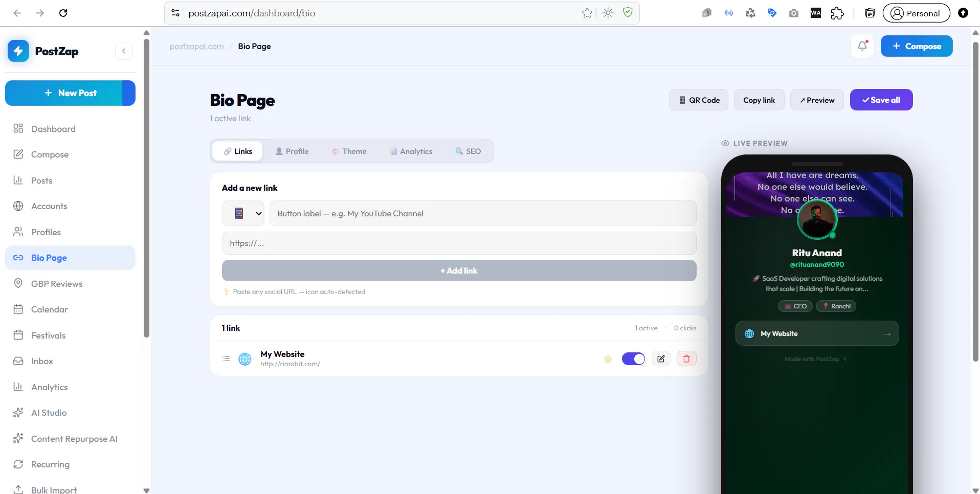The image size is (980, 494).
Task: Click the browser forward arrow
Action: [x=40, y=13]
